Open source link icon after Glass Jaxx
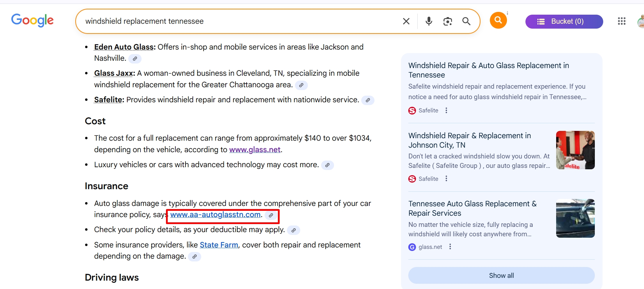Image resolution: width=644 pixels, height=289 pixels. pyautogui.click(x=301, y=85)
